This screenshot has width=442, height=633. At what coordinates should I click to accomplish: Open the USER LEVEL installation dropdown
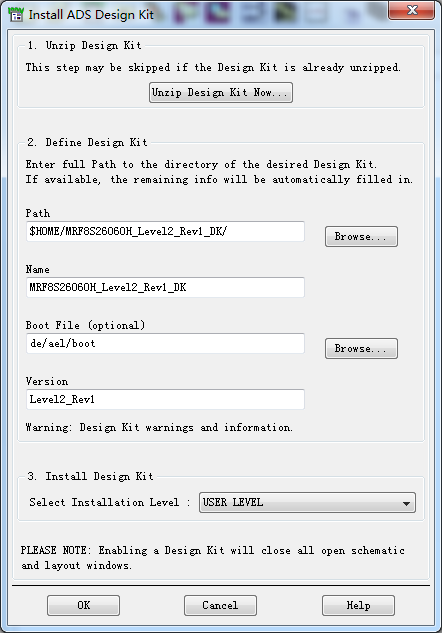pos(307,503)
